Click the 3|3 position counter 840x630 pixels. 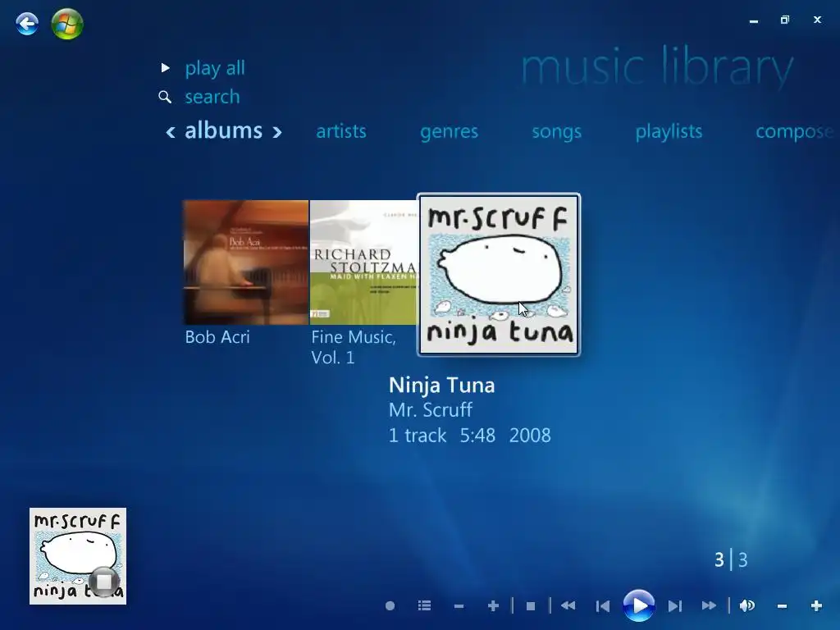(731, 559)
